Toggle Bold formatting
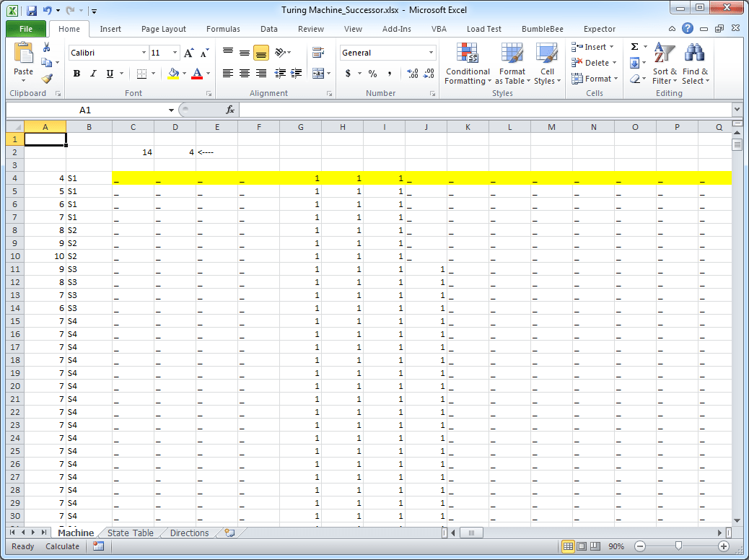The width and height of the screenshot is (749, 560). click(76, 73)
